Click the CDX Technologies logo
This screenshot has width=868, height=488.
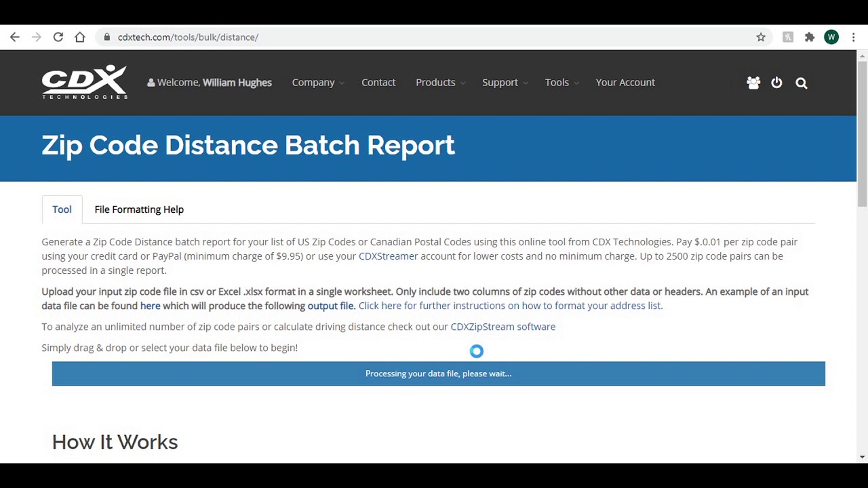tap(85, 82)
